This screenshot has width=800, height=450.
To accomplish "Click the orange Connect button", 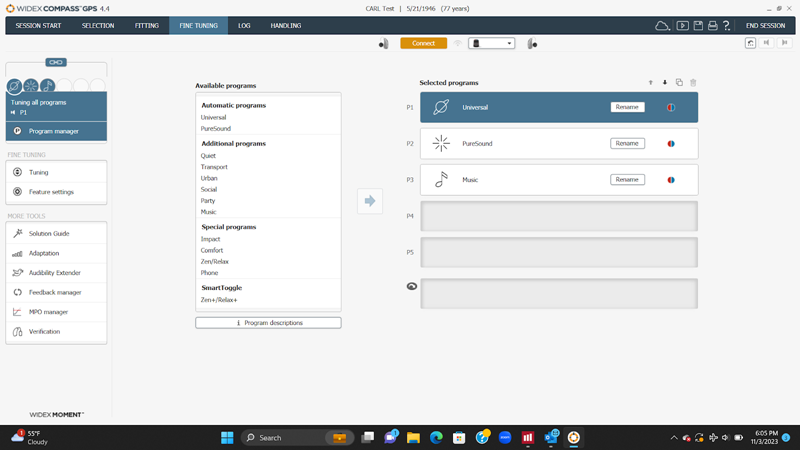I will click(x=423, y=43).
